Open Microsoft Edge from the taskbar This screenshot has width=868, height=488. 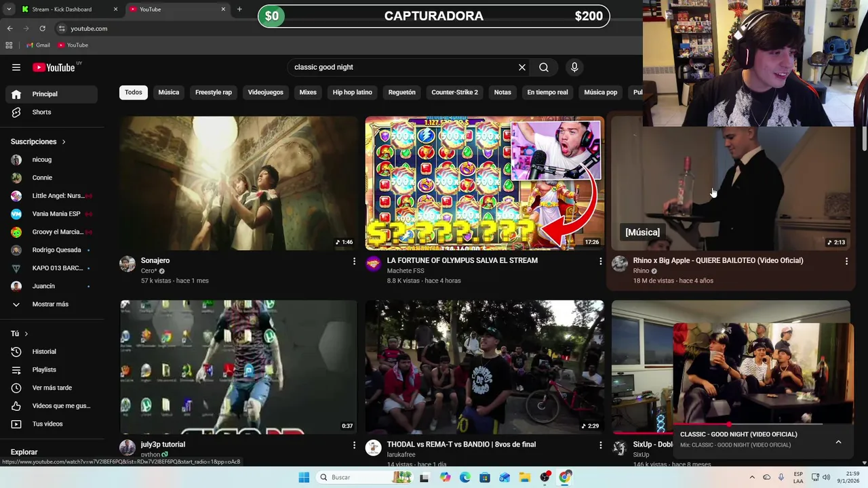pyautogui.click(x=465, y=477)
